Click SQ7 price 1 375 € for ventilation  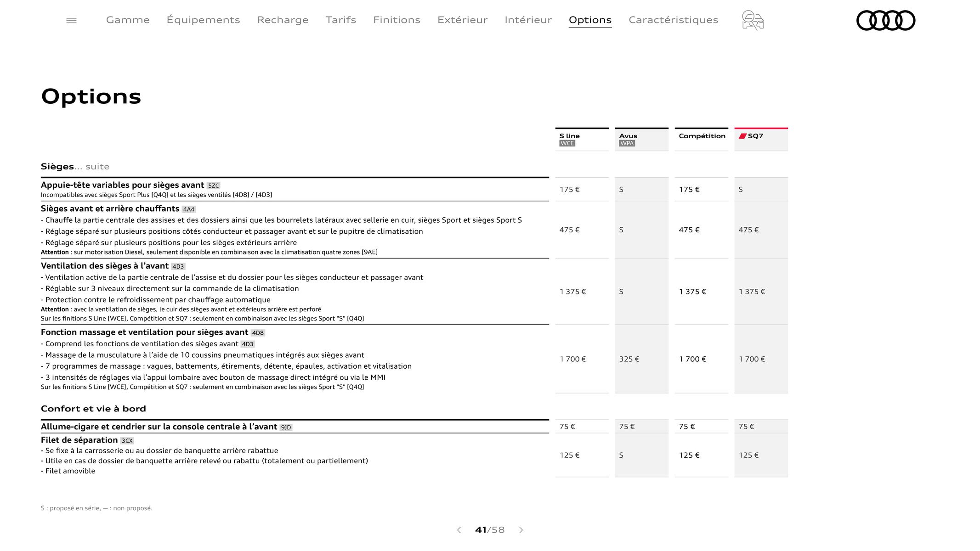point(752,292)
